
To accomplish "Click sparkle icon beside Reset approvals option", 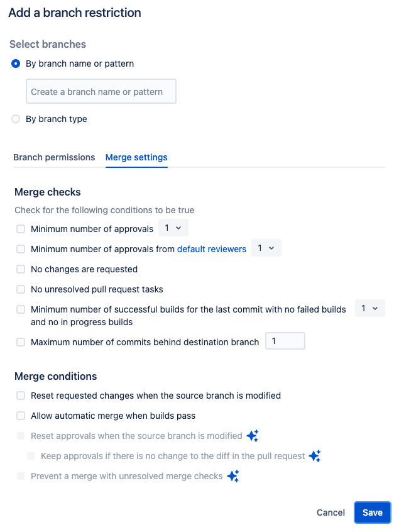I will 253,436.
